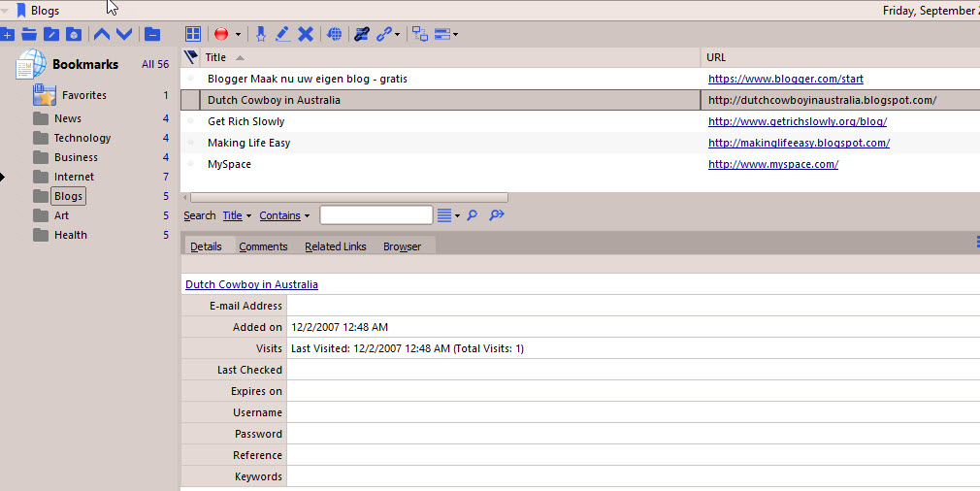
Task: Toggle flag dot on Blogger Maak row
Action: (x=190, y=79)
